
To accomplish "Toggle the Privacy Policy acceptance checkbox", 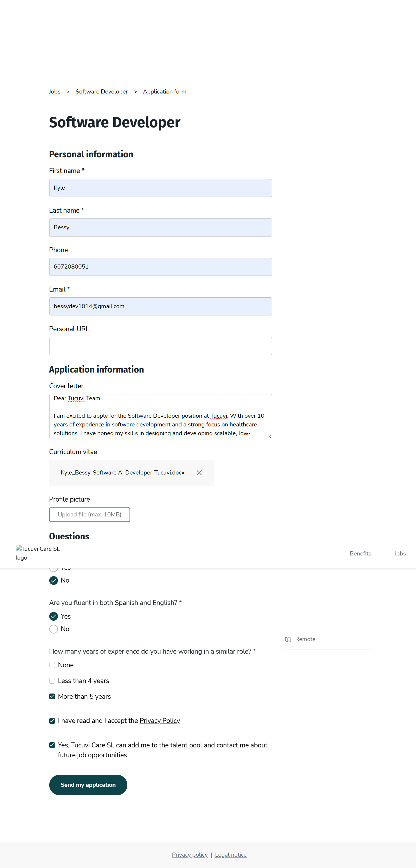I will tap(52, 721).
